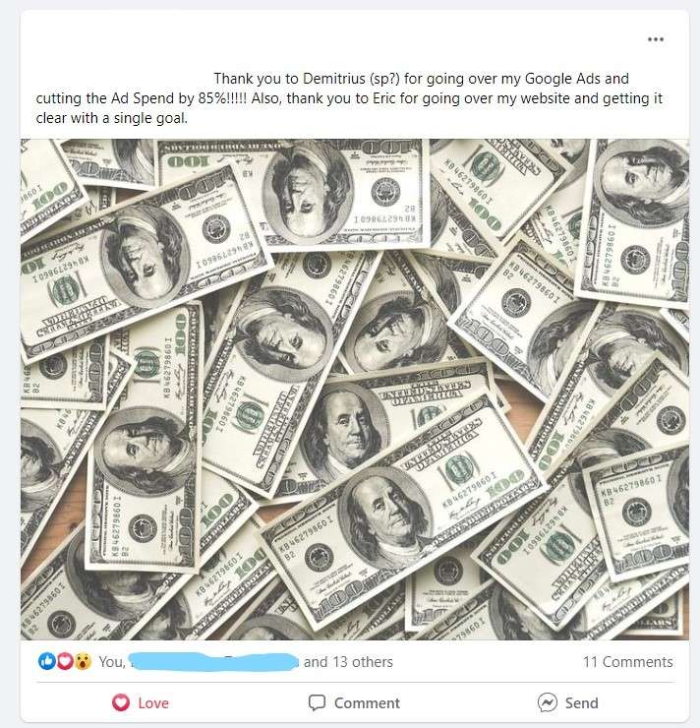Click the Messenger icon beside Send
This screenshot has height=728, width=700.
click(x=548, y=702)
